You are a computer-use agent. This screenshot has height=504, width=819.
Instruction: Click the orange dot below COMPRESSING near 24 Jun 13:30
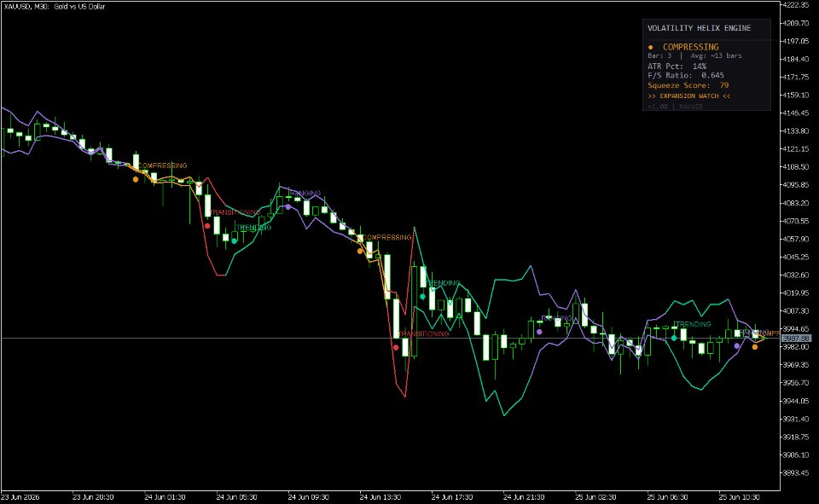coord(360,252)
